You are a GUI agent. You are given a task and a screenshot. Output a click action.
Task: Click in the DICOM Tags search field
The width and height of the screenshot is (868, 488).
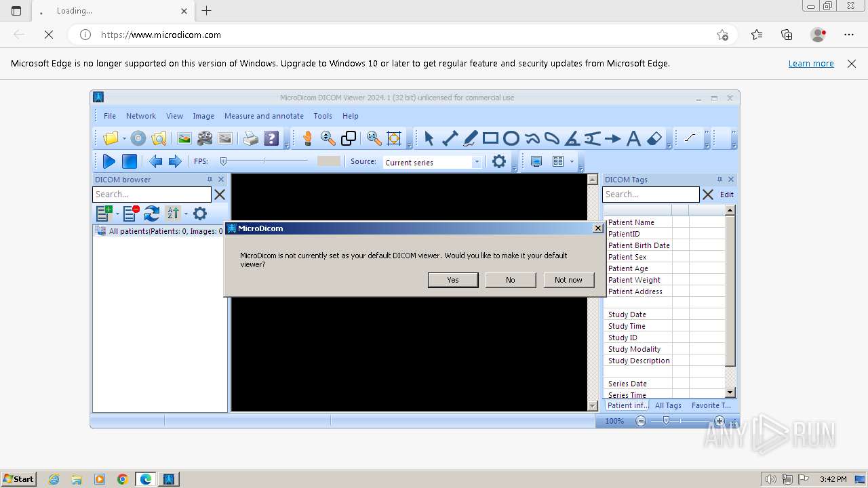(650, 195)
